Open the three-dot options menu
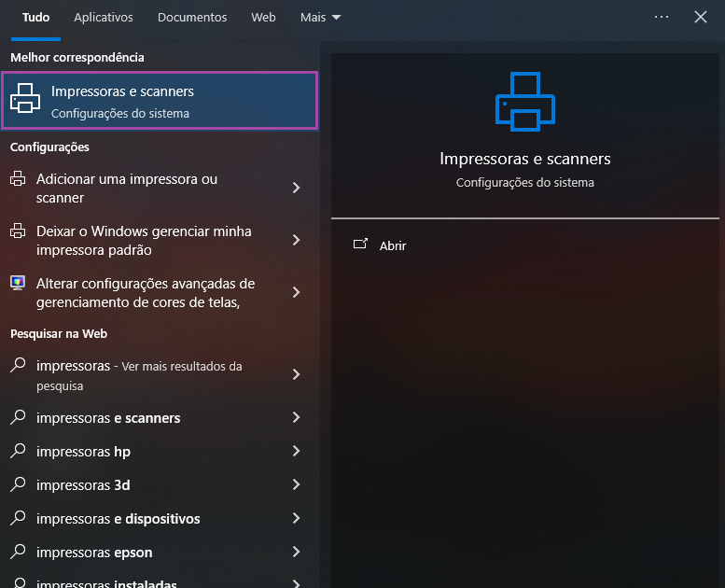The image size is (725, 588). [662, 17]
